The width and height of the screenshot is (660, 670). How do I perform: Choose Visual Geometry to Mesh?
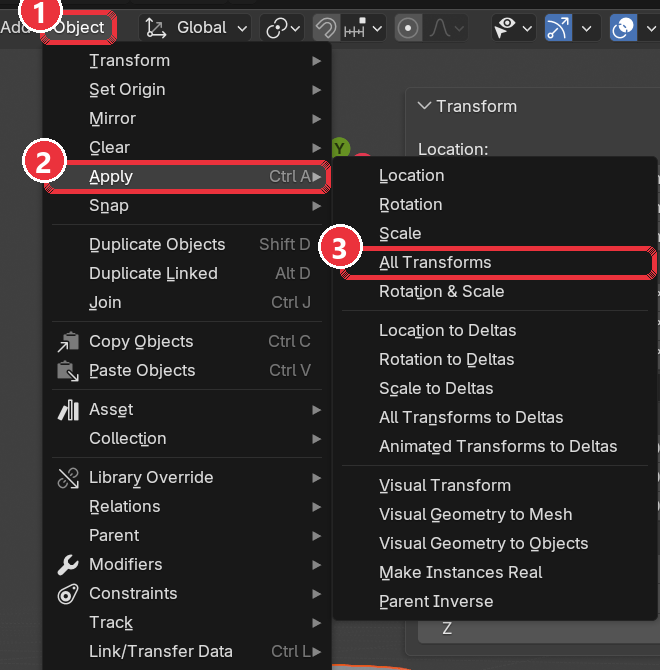495,515
